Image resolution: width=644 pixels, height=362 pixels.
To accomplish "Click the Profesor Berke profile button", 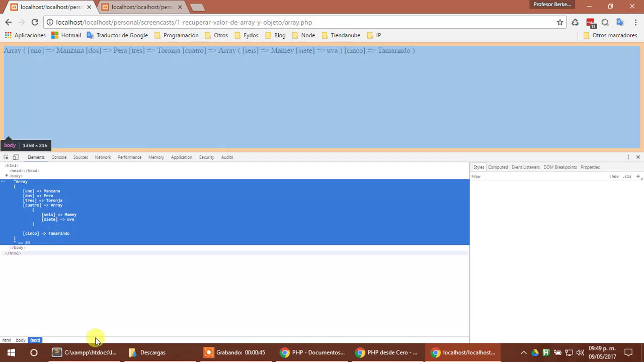I will (552, 5).
